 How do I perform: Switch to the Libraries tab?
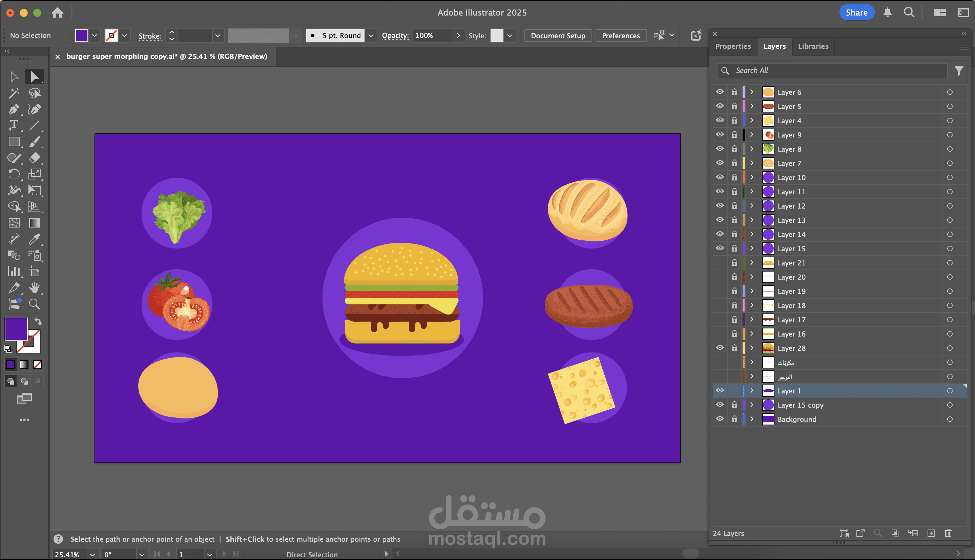click(813, 46)
